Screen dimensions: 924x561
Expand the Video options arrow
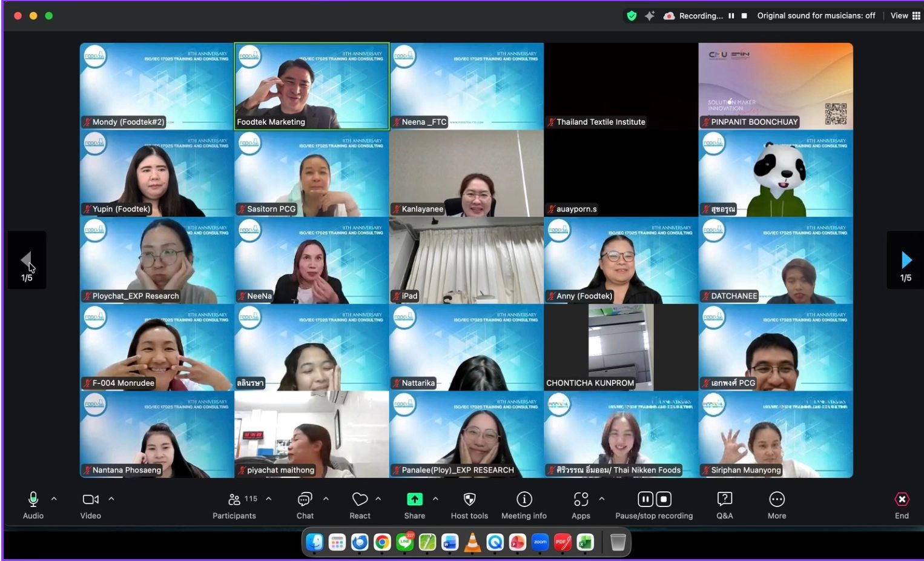click(x=111, y=499)
